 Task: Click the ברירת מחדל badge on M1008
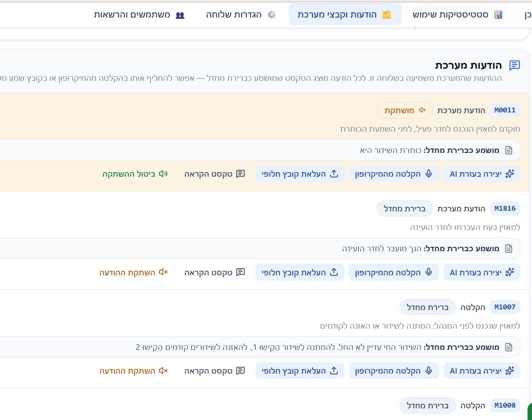(x=428, y=406)
